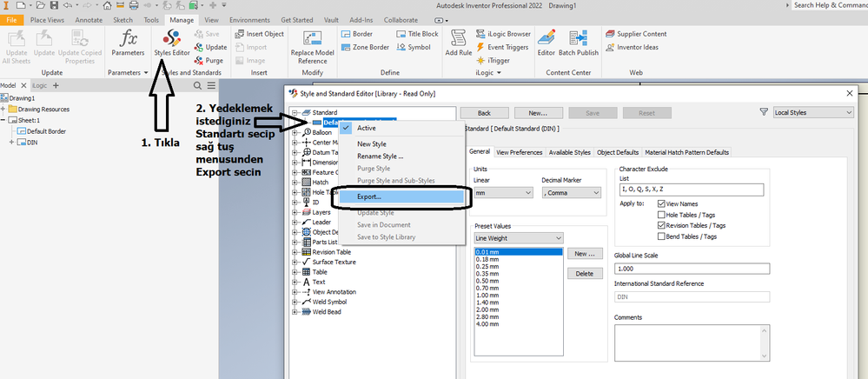Click Insert Object
This screenshot has width=868, height=379.
point(259,34)
